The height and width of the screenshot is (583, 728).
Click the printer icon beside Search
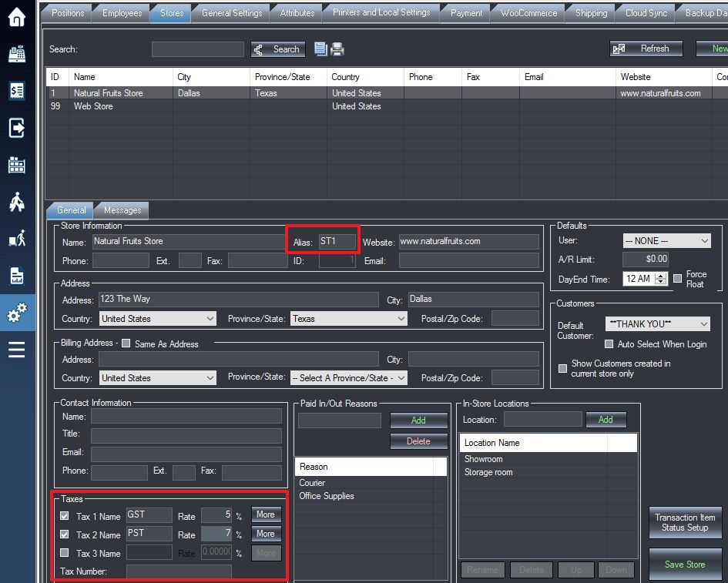337,49
